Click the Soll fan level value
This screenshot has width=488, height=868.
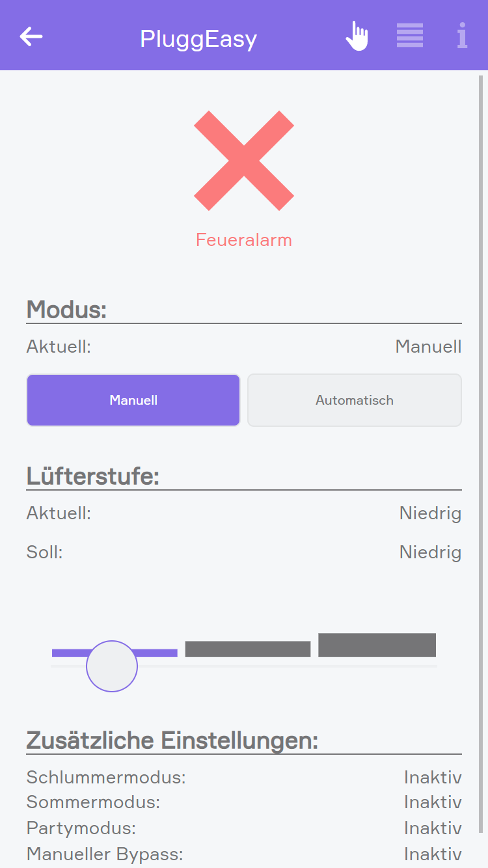[430, 552]
